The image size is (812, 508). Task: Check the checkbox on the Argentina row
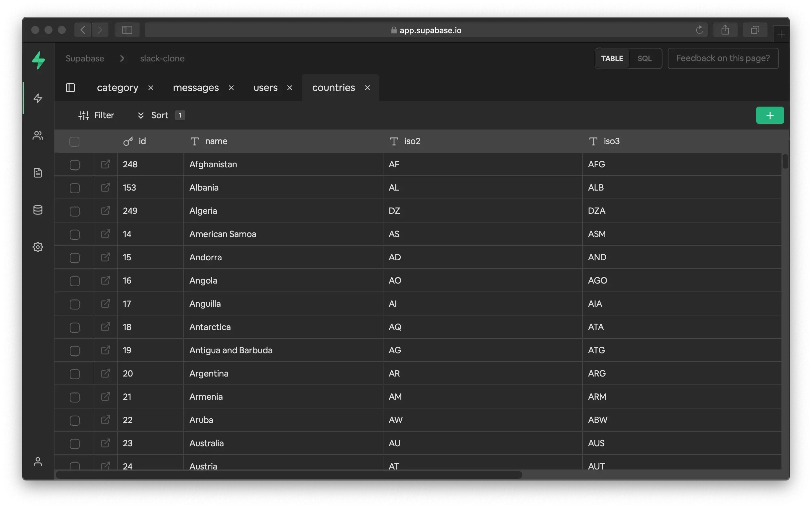(74, 373)
